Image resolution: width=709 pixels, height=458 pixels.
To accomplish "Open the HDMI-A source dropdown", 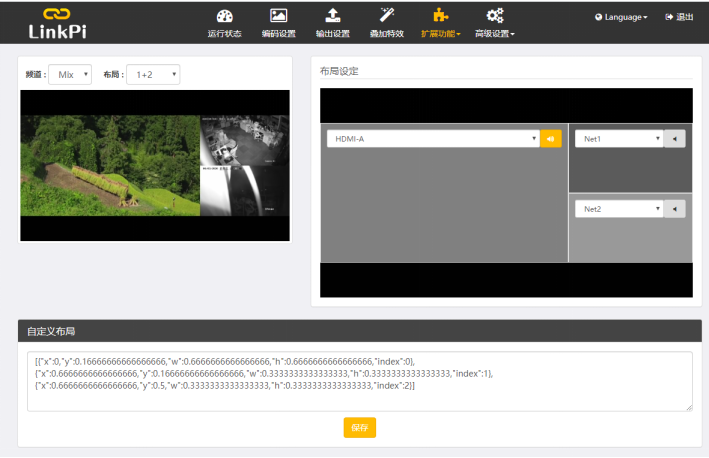I will 433,139.
